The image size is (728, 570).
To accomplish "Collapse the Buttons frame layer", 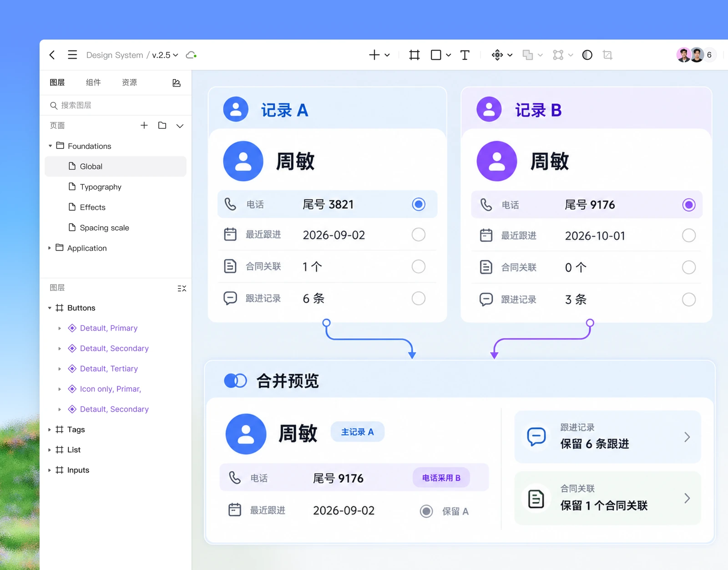I will [50, 308].
